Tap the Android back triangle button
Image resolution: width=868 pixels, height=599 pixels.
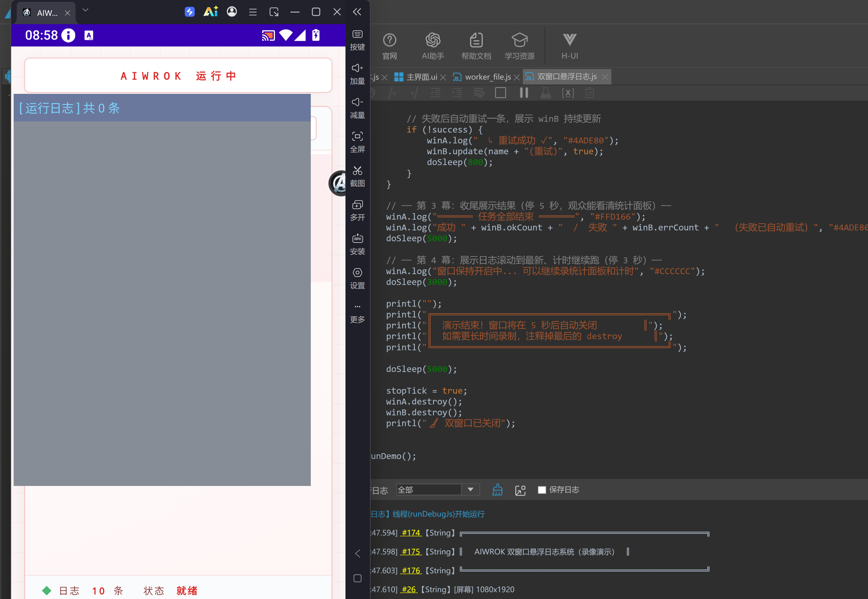(358, 553)
